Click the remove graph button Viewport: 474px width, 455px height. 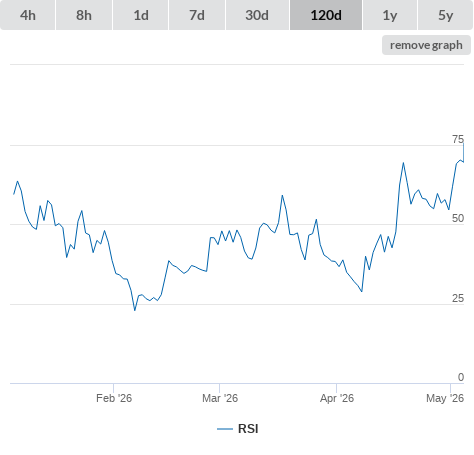(426, 45)
